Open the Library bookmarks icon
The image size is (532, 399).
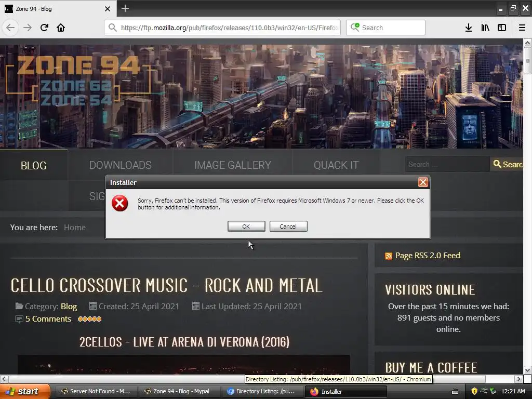(485, 28)
